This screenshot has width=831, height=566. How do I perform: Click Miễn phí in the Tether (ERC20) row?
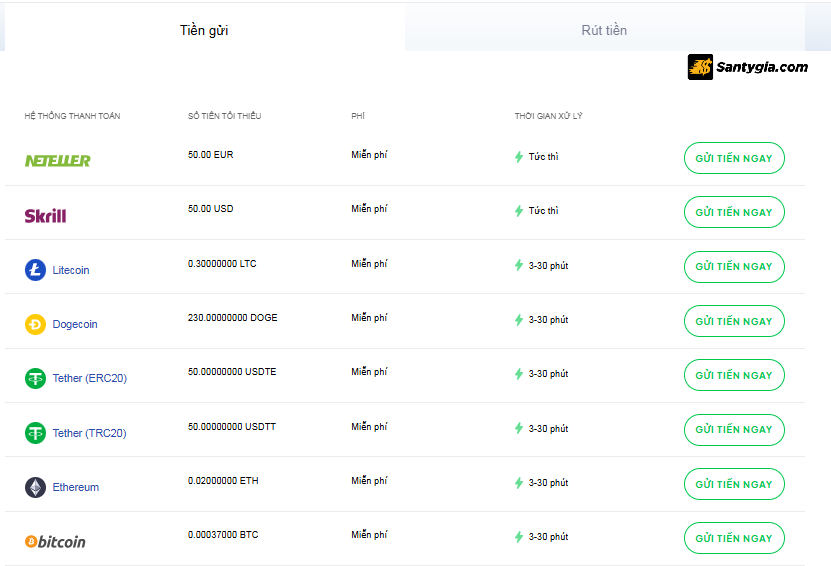tap(369, 372)
